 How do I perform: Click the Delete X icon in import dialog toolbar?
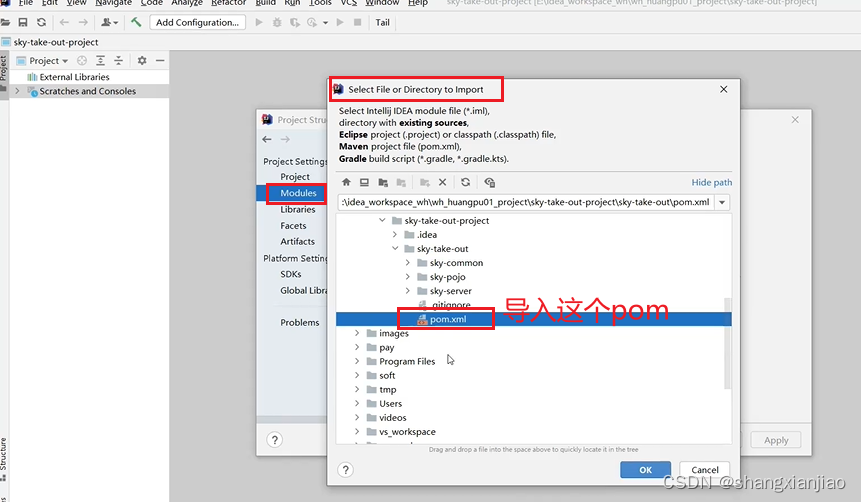click(x=443, y=182)
